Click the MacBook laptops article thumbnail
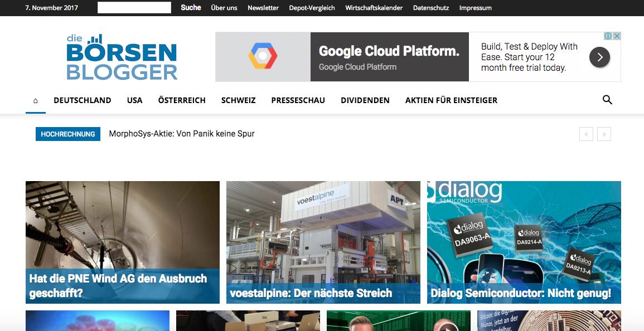Screen dimensions: 644x331 pyautogui.click(x=248, y=321)
